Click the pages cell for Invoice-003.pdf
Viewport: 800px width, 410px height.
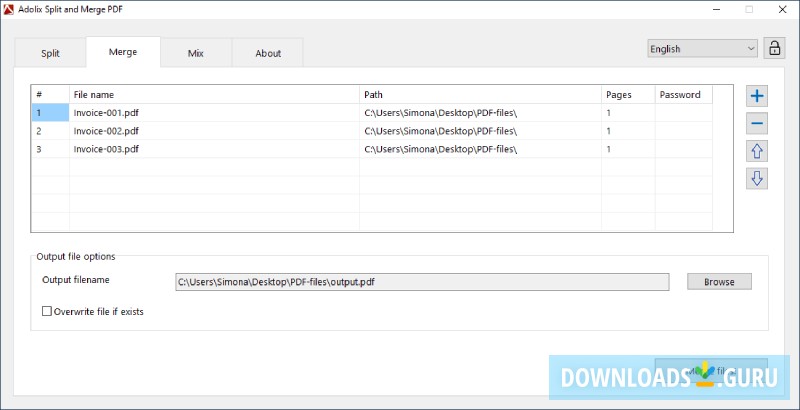(x=628, y=149)
